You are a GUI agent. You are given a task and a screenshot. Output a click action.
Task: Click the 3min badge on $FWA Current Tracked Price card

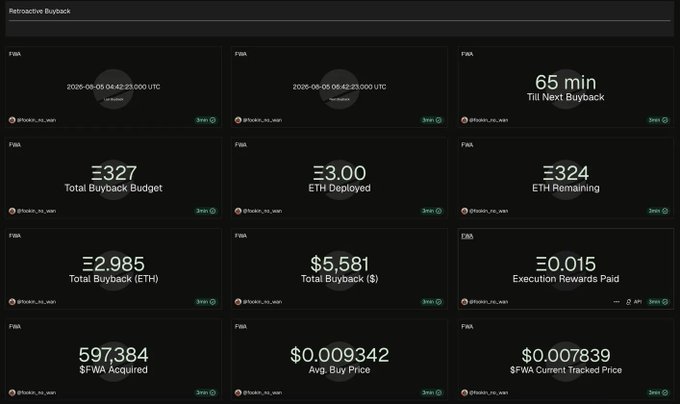658,393
